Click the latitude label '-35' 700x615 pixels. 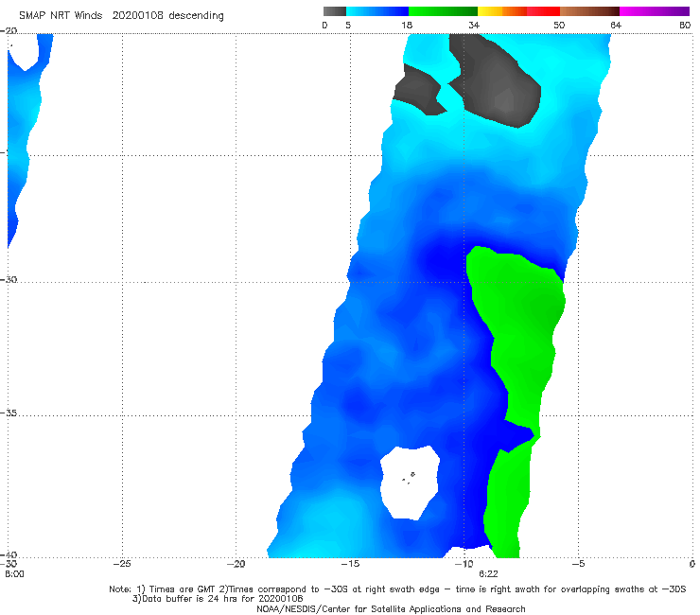[x=9, y=413]
